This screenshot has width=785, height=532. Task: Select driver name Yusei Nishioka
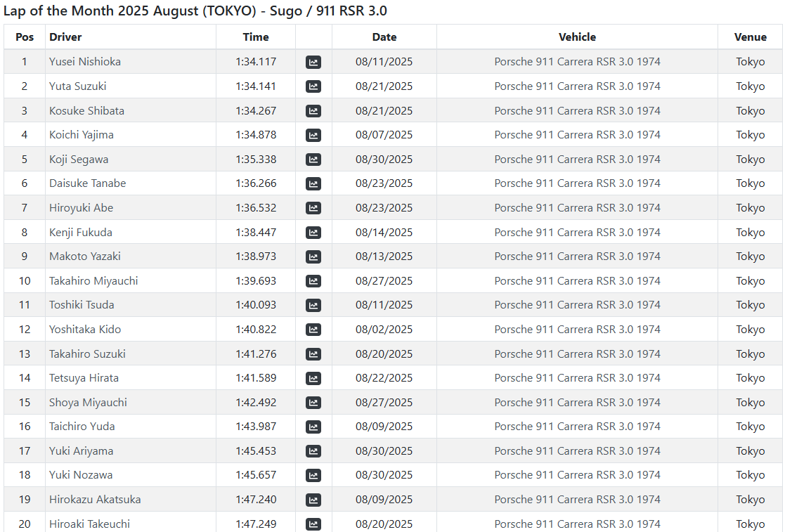[84, 62]
